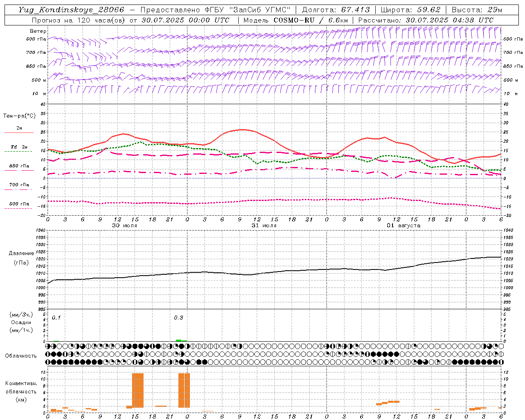Select the Осадки precipitation label

tap(21, 322)
